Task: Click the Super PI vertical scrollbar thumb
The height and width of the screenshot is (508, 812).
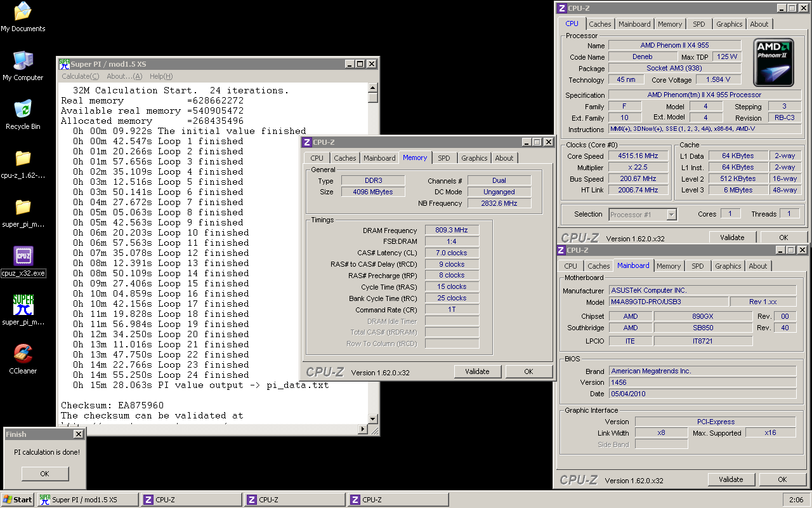Action: click(x=373, y=98)
